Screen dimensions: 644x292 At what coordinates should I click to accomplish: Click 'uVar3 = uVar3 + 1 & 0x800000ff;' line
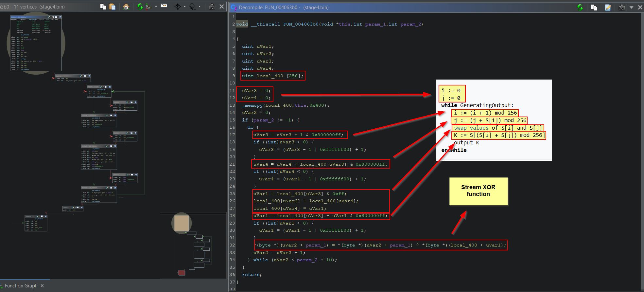299,135
